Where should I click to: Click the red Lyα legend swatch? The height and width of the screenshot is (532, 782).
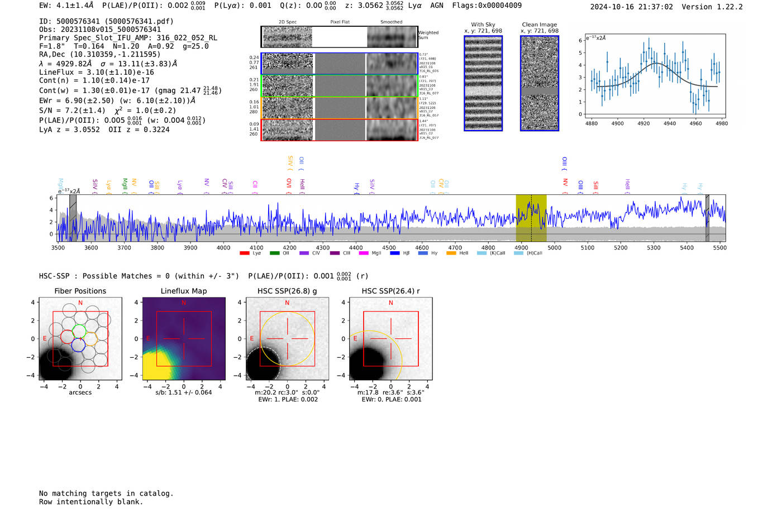point(244,253)
